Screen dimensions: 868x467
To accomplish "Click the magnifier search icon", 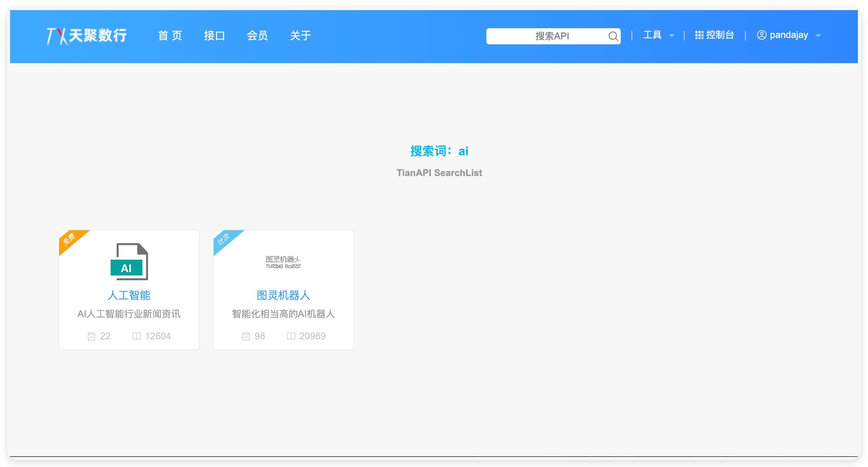I will (613, 36).
